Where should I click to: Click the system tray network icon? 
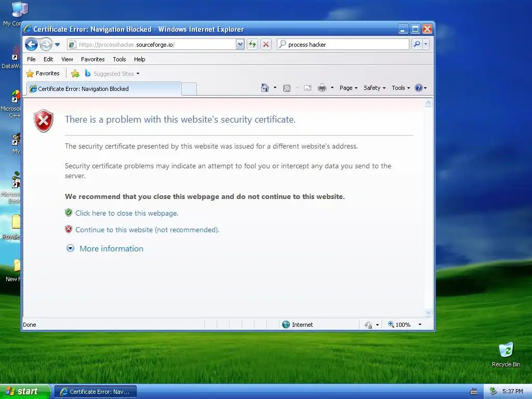pyautogui.click(x=494, y=391)
